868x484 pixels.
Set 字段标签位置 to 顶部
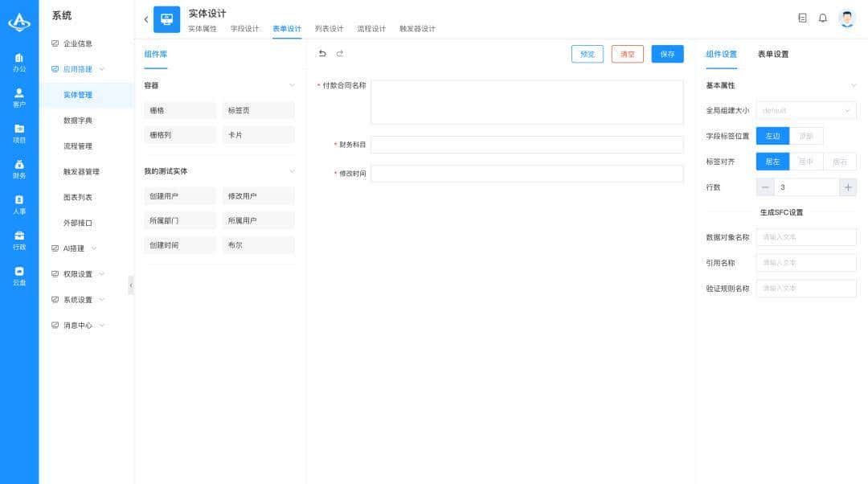click(805, 136)
